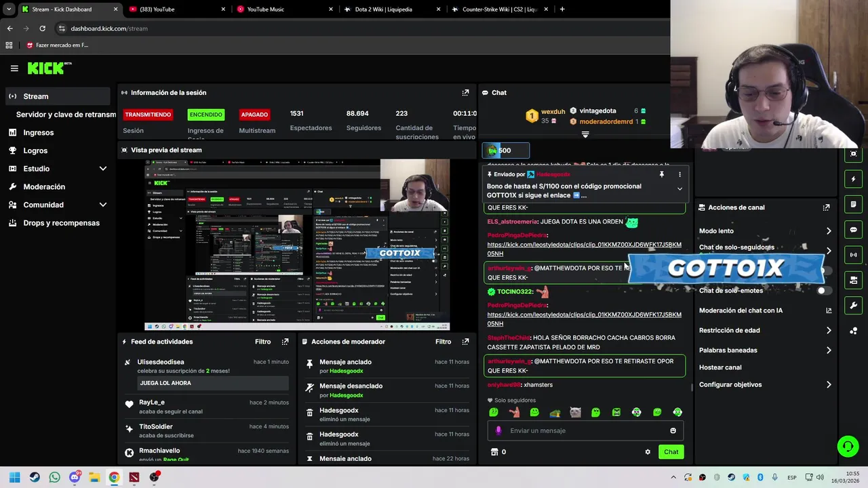Pop out the Acciones de moderador panel
The image size is (868, 488).
[x=465, y=342]
